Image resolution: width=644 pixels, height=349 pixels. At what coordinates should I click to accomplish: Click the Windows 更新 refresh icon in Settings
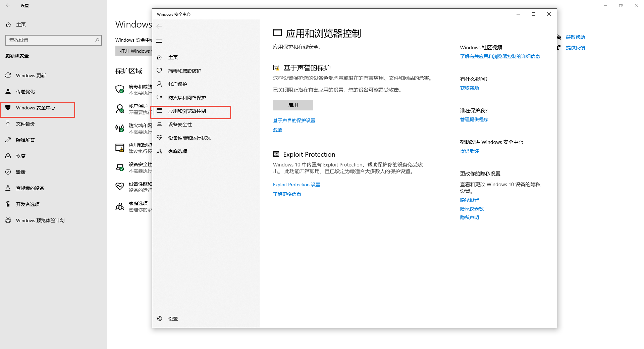click(x=8, y=76)
